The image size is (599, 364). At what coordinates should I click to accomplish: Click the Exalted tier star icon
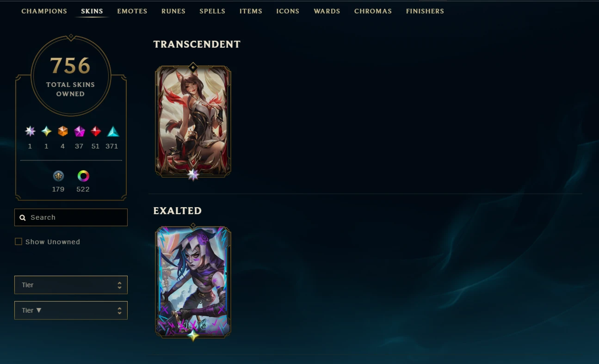[46, 131]
